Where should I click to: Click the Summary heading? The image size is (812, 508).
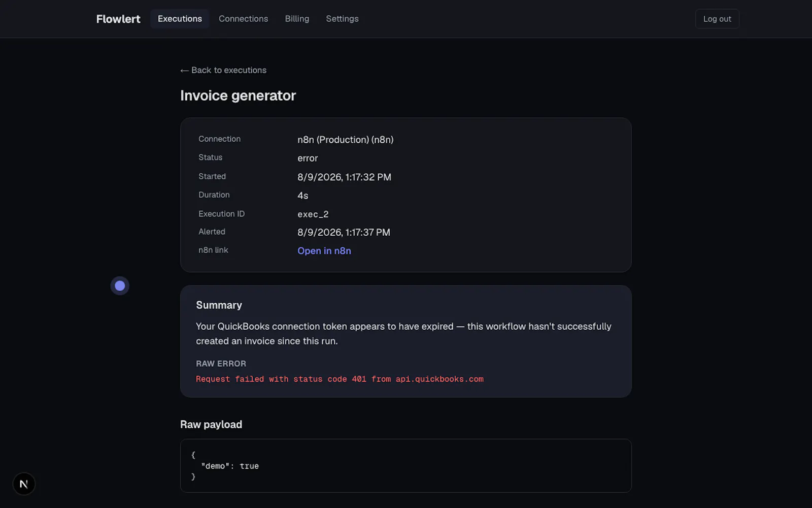219,305
